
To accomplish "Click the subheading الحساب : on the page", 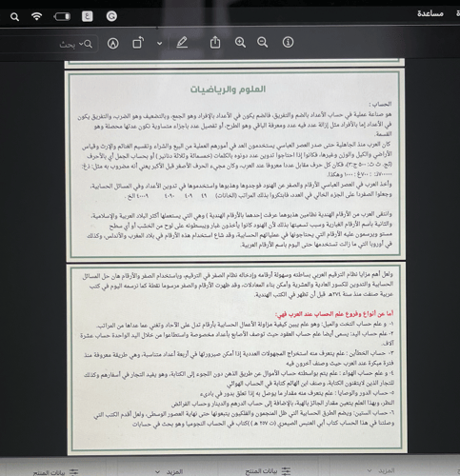I will pos(380,104).
